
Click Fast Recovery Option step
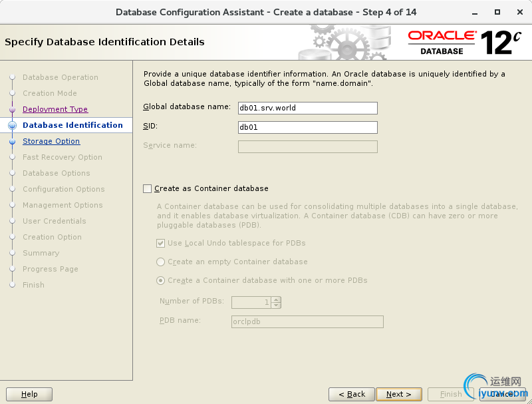(63, 157)
